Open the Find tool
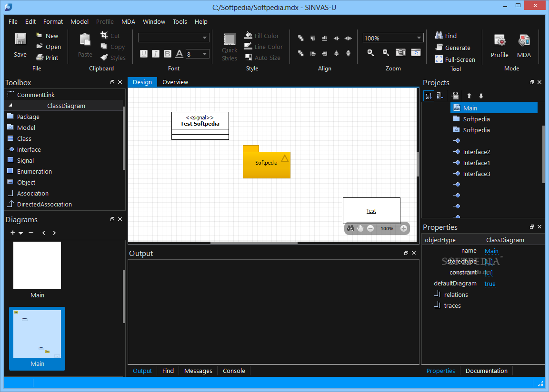Screen dimensions: 549x392 pos(446,36)
